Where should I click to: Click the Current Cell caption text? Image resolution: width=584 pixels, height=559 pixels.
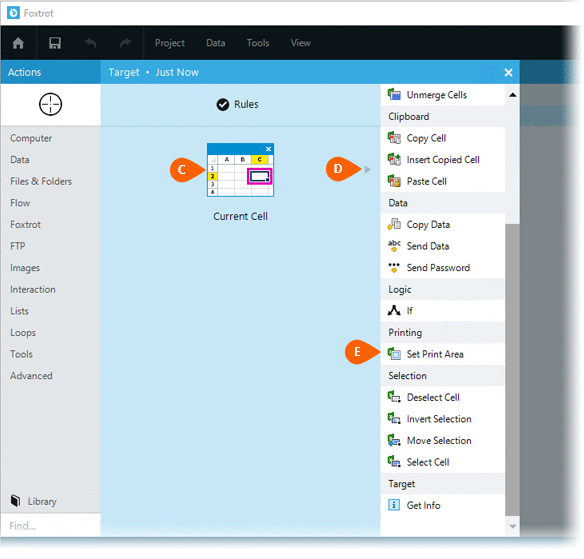point(240,216)
